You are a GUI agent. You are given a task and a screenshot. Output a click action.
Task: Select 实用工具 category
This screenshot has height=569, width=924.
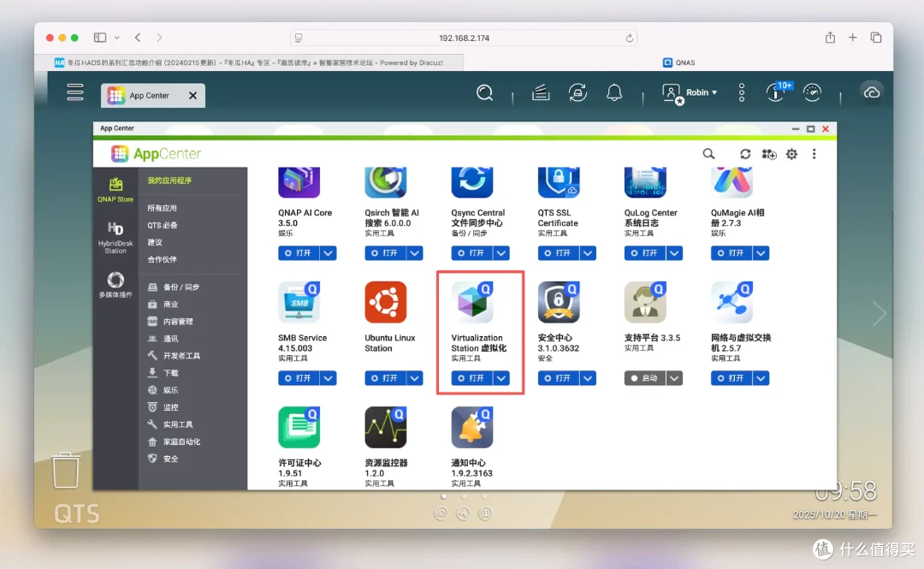(x=170, y=424)
